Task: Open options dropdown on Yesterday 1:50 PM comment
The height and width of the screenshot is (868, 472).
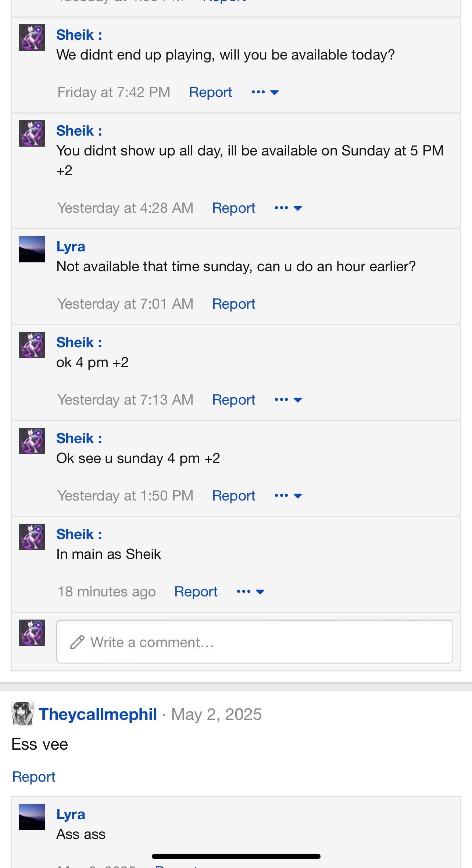Action: [x=288, y=496]
